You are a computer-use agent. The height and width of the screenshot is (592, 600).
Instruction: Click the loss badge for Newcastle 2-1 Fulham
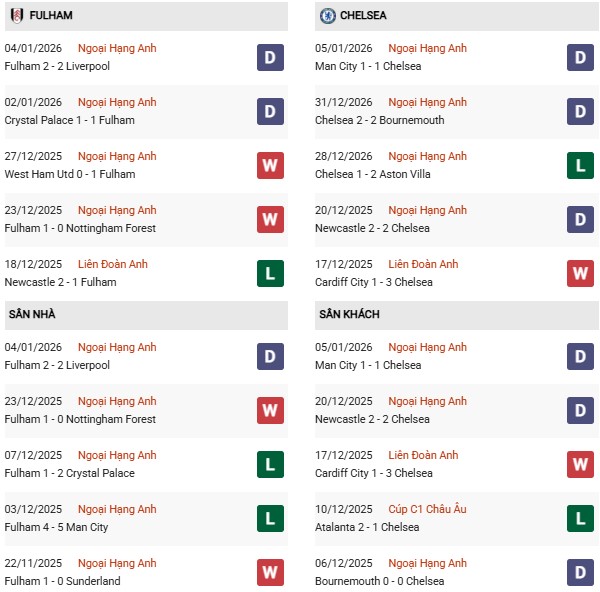(270, 273)
